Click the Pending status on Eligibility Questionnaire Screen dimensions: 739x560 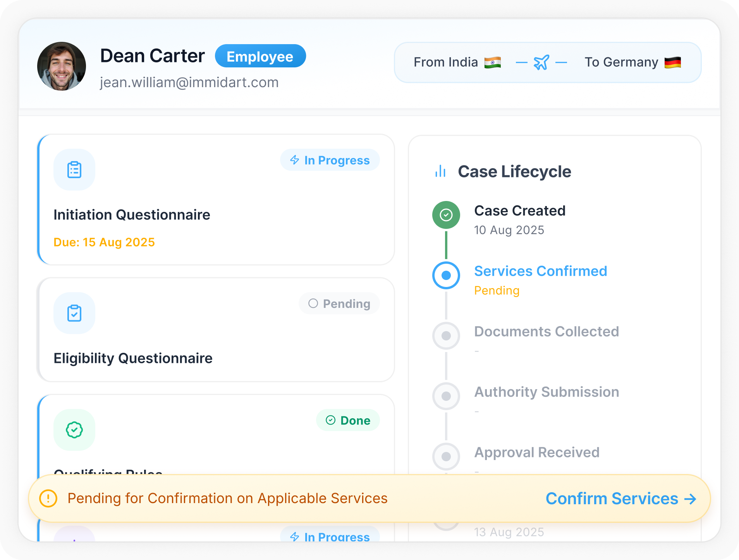click(x=339, y=303)
